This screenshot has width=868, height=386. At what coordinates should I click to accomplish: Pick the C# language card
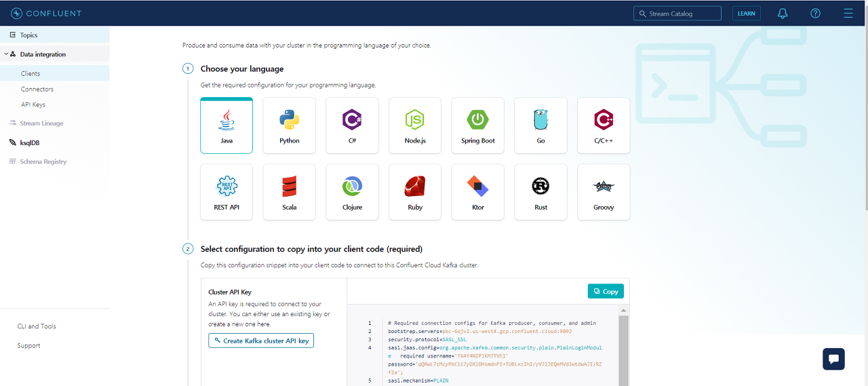point(352,126)
